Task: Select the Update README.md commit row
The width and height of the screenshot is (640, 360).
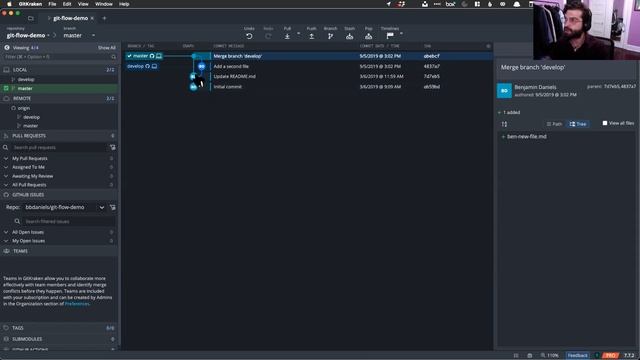Action: [x=309, y=76]
